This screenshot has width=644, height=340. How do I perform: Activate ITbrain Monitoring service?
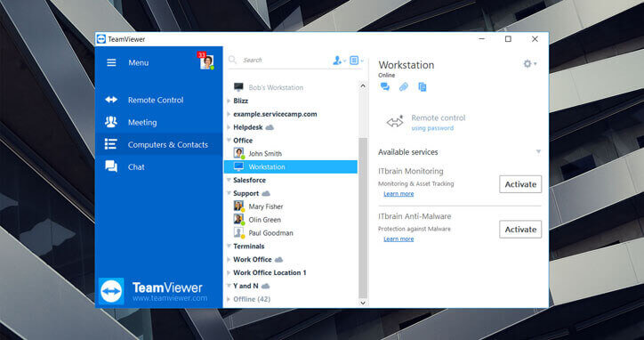point(520,184)
